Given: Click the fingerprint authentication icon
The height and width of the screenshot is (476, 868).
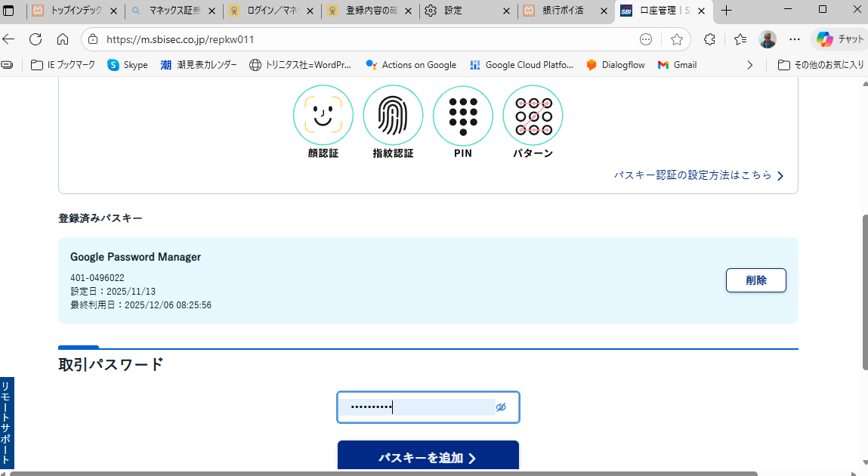Looking at the screenshot, I should 393,115.
